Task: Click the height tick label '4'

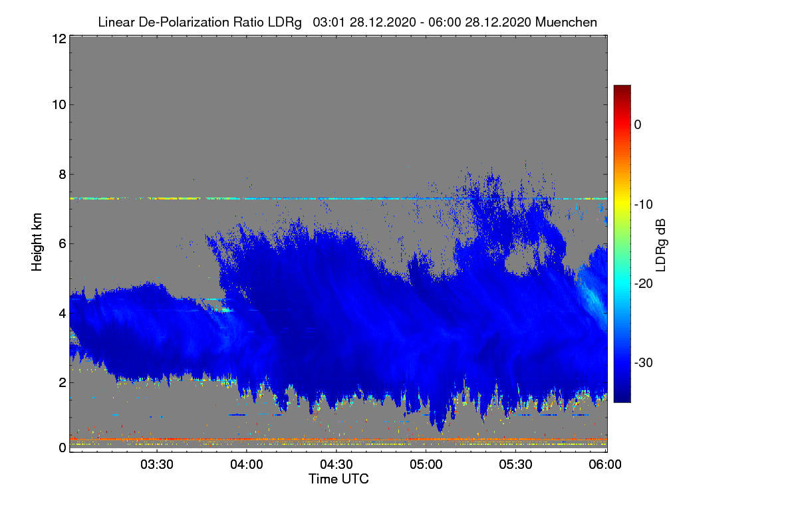Action: click(62, 313)
